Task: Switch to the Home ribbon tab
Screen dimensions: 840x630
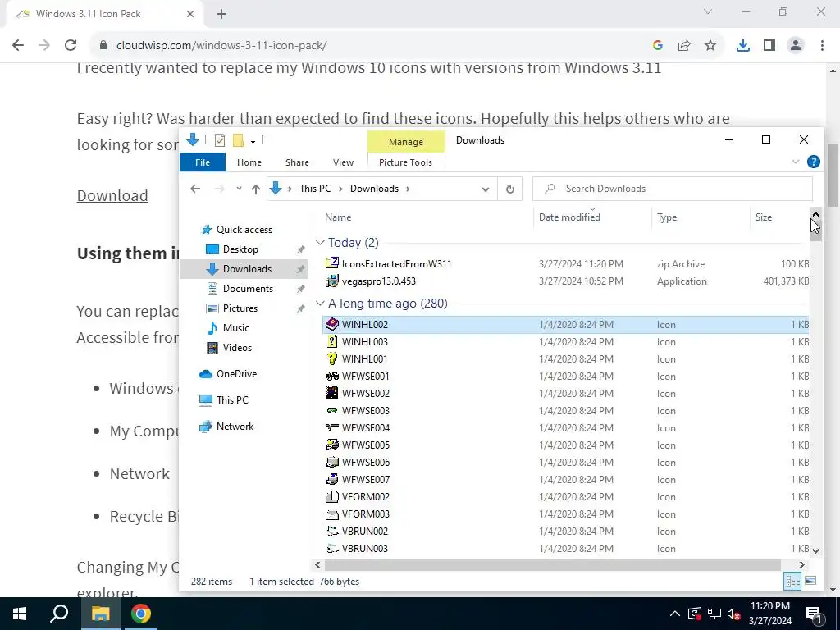Action: 249,162
